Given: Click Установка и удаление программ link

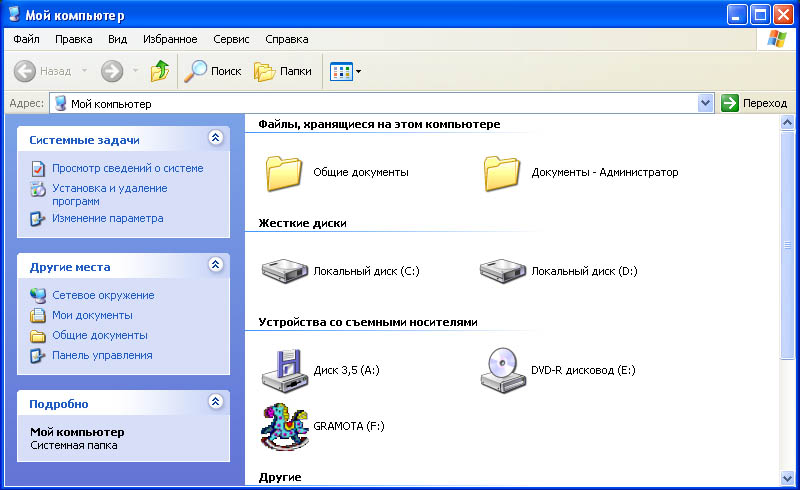Looking at the screenshot, I should click(x=110, y=194).
